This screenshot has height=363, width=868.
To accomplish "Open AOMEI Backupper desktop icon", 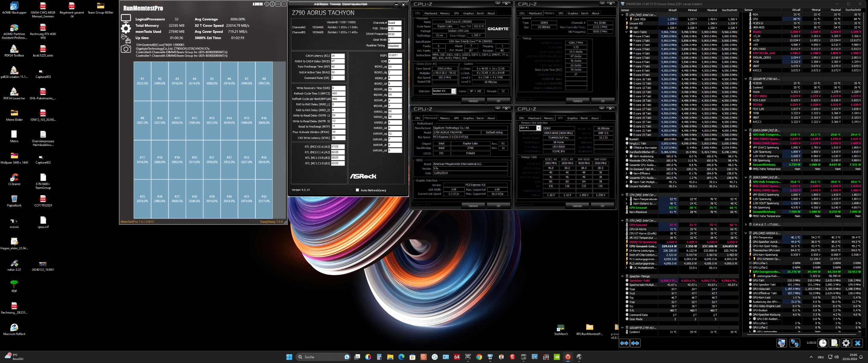I will point(14,8).
